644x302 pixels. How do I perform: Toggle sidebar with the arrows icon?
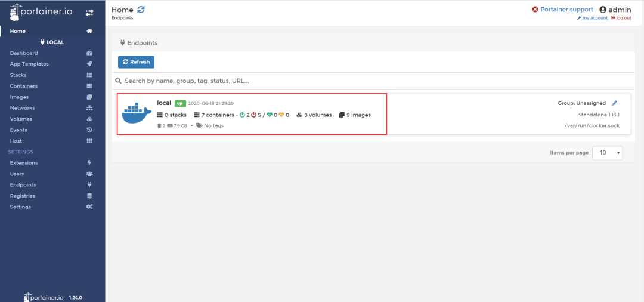point(89,13)
